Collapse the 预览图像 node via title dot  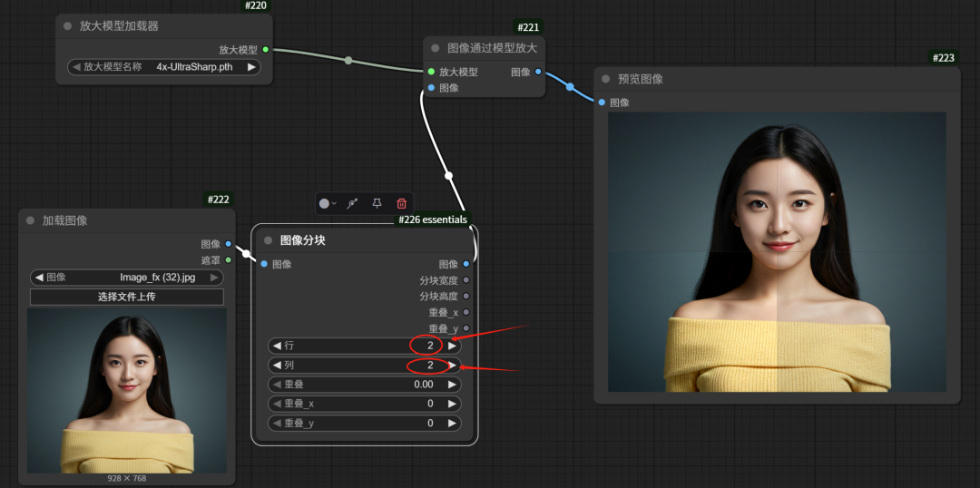pos(606,79)
